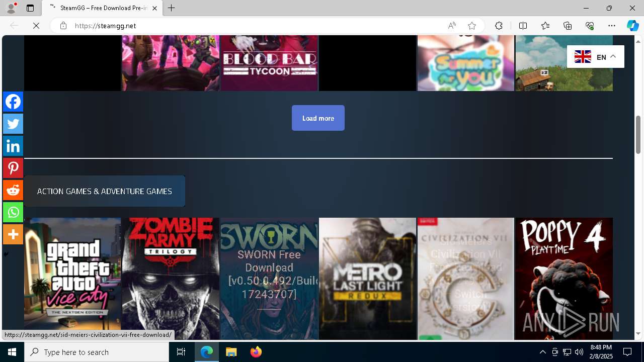
Task: Open volume control in tray
Action: (x=579, y=352)
